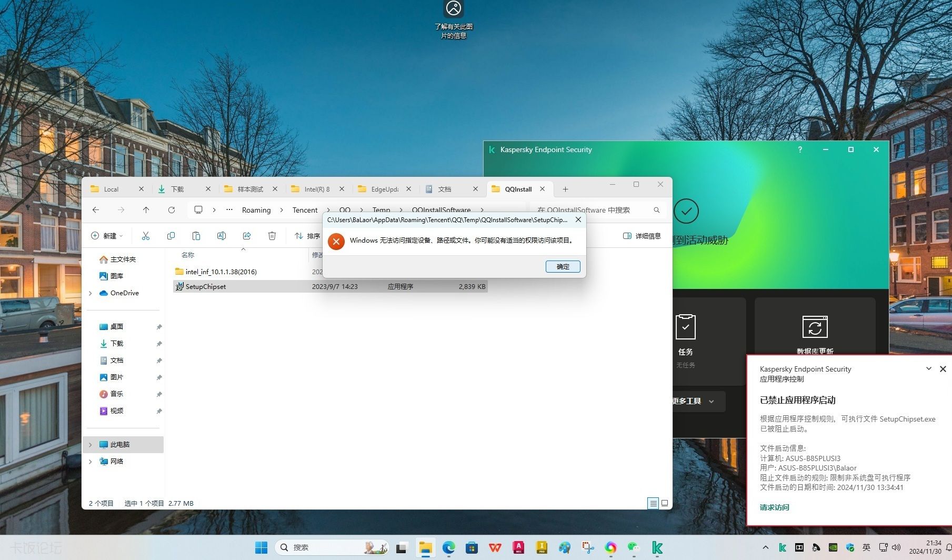Switch to the Intel(R) 8 tab

tap(317, 189)
